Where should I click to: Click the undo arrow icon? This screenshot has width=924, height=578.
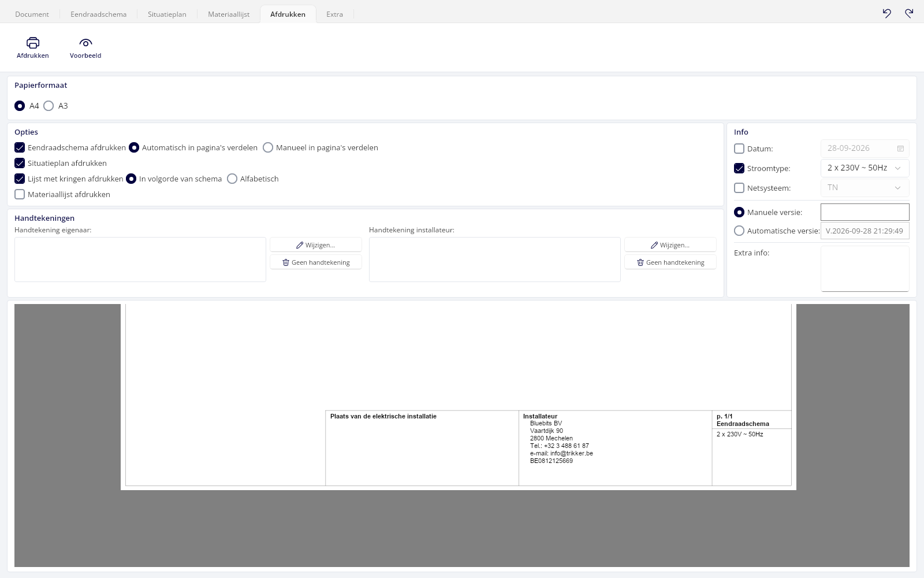(887, 13)
